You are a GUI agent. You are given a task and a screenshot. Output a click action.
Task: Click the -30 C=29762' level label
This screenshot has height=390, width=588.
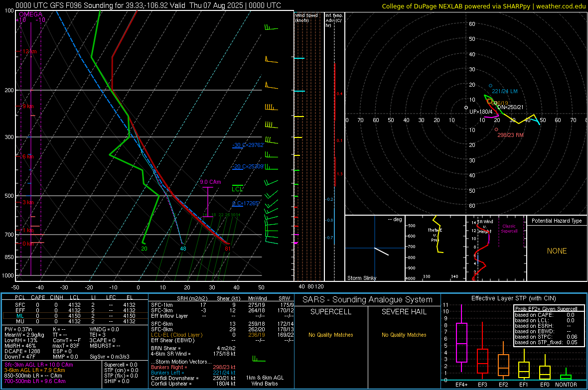(x=248, y=145)
